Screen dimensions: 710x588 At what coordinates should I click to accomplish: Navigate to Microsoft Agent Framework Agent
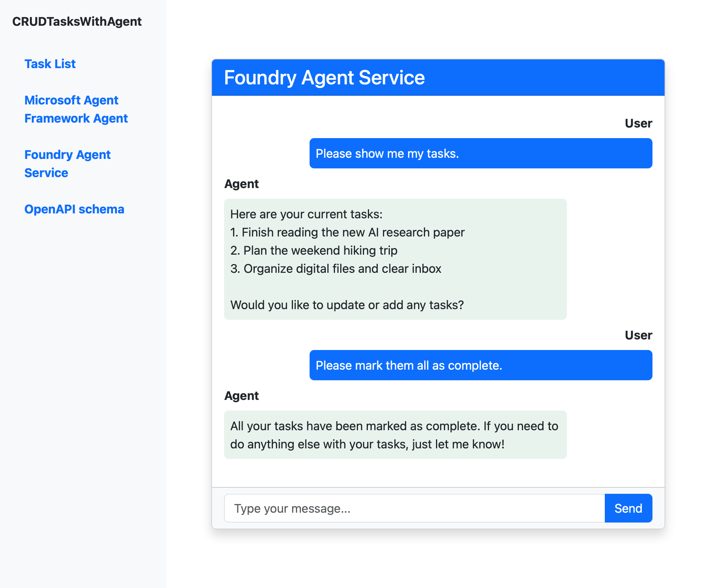pos(76,109)
